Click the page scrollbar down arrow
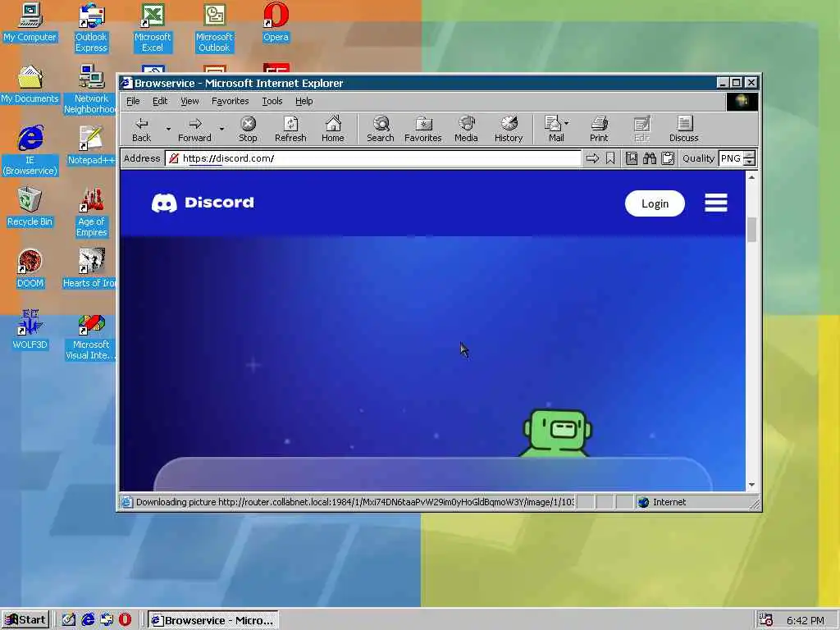Image resolution: width=840 pixels, height=630 pixels. pyautogui.click(x=751, y=485)
